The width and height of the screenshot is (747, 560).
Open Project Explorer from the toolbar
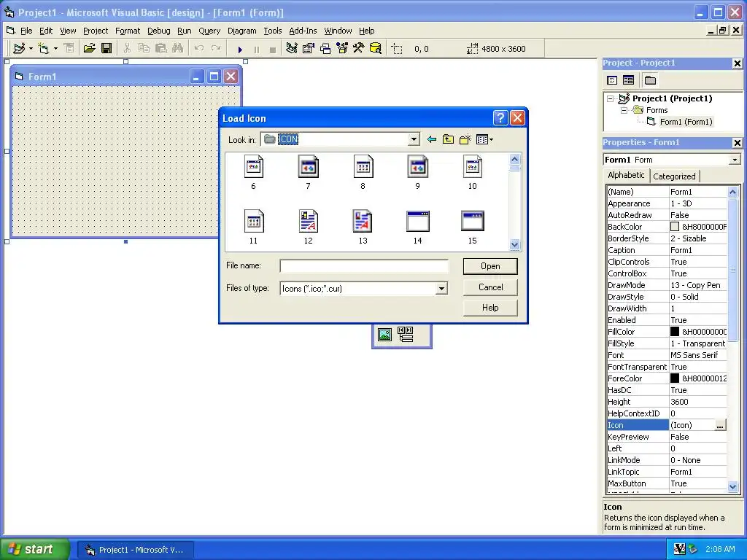(x=292, y=48)
